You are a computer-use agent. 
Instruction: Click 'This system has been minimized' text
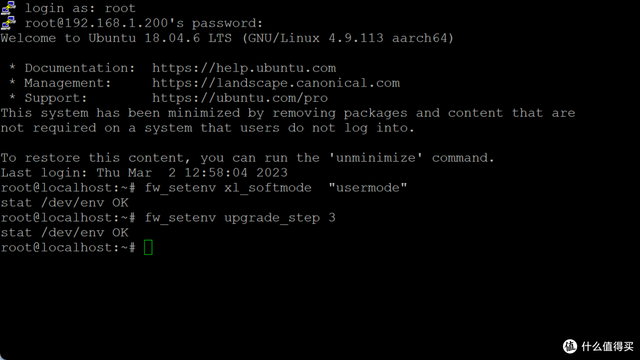(120, 113)
